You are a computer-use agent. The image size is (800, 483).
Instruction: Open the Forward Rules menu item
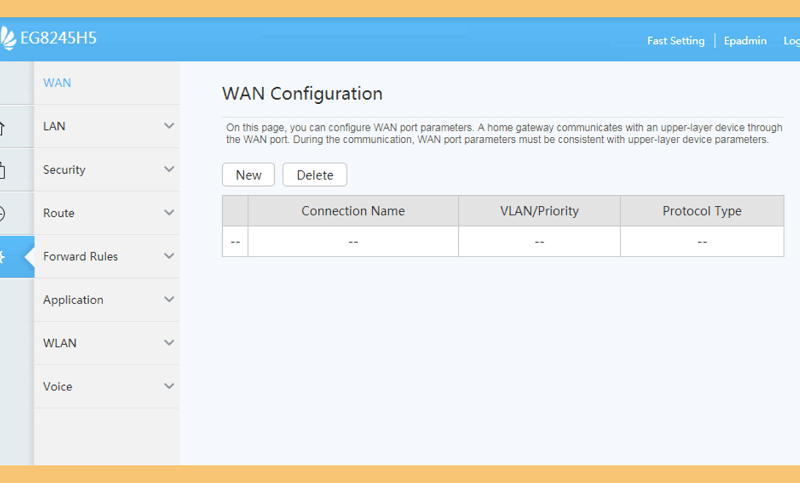[107, 257]
